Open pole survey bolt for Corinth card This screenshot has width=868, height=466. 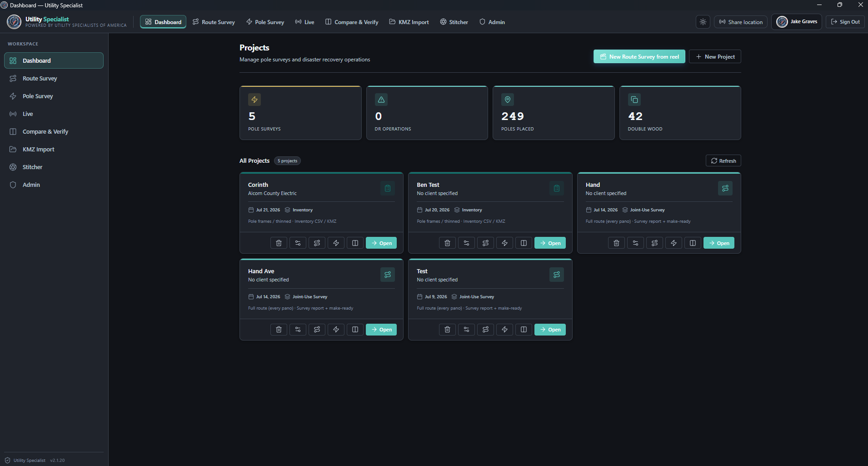coord(336,243)
